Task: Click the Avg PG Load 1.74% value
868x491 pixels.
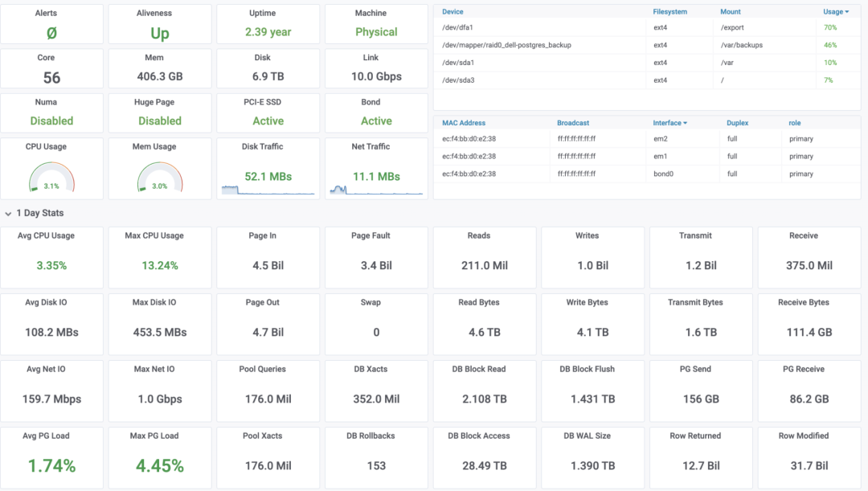Action: (x=51, y=466)
